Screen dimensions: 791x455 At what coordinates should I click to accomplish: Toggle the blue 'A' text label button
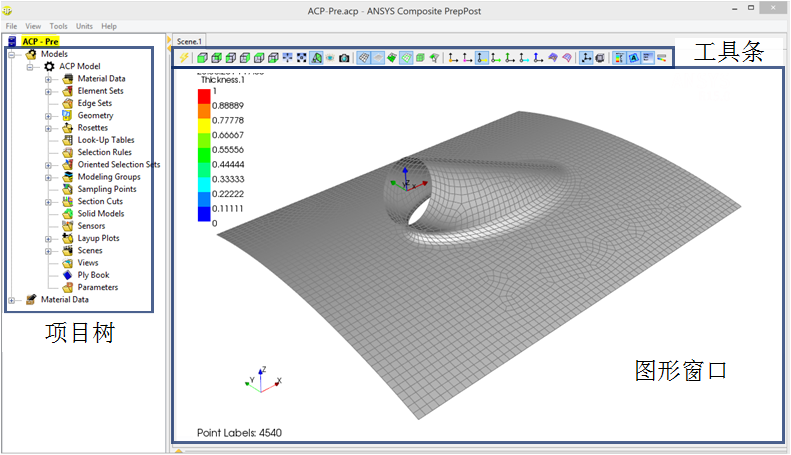pos(633,58)
